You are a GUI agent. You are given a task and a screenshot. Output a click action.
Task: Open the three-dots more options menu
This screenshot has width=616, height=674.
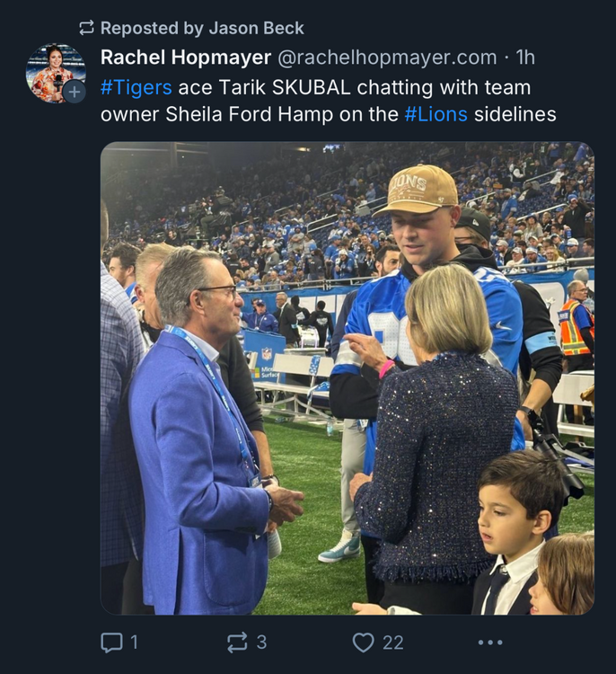490,642
